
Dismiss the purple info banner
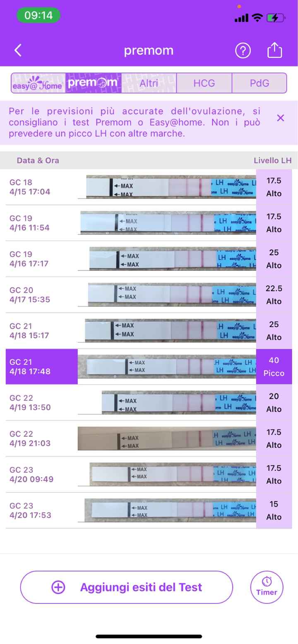[x=280, y=118]
